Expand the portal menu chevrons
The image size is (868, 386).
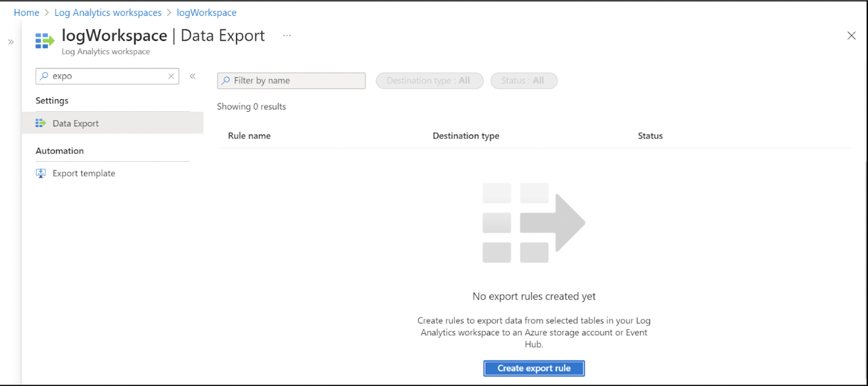pyautogui.click(x=10, y=42)
